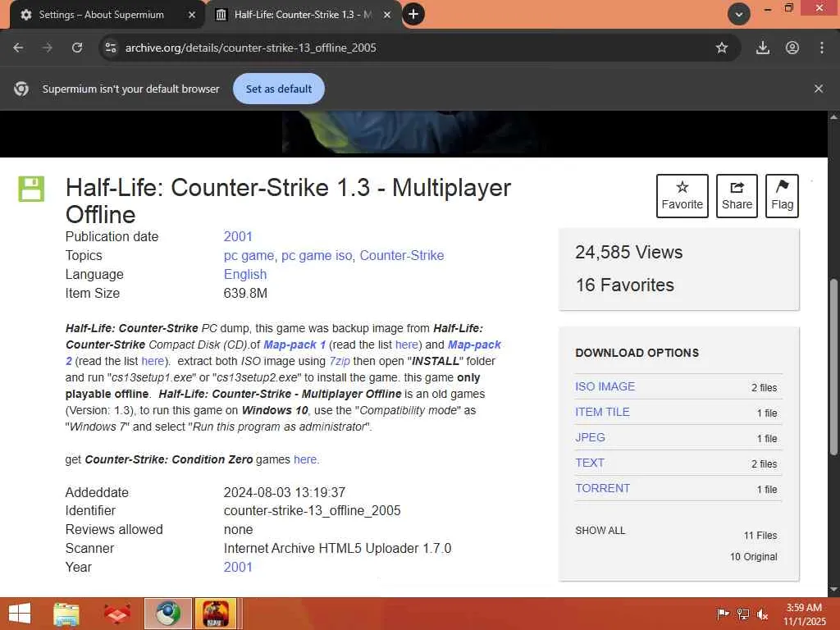Click the identifier counter-strike-13_offline_2005 text
The height and width of the screenshot is (630, 840).
pos(312,510)
